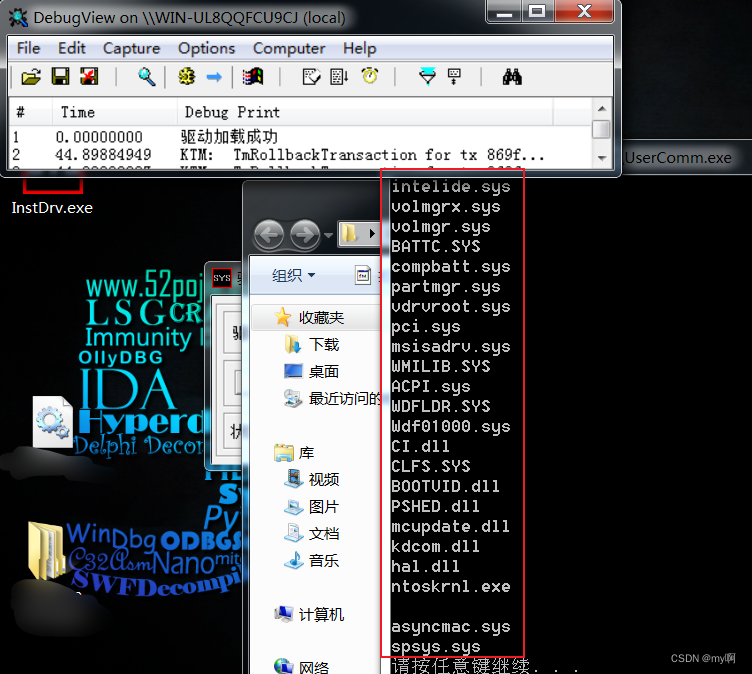752x674 pixels.
Task: Select log row 2 KTM TmRollbackTransaction
Action: (x=300, y=155)
